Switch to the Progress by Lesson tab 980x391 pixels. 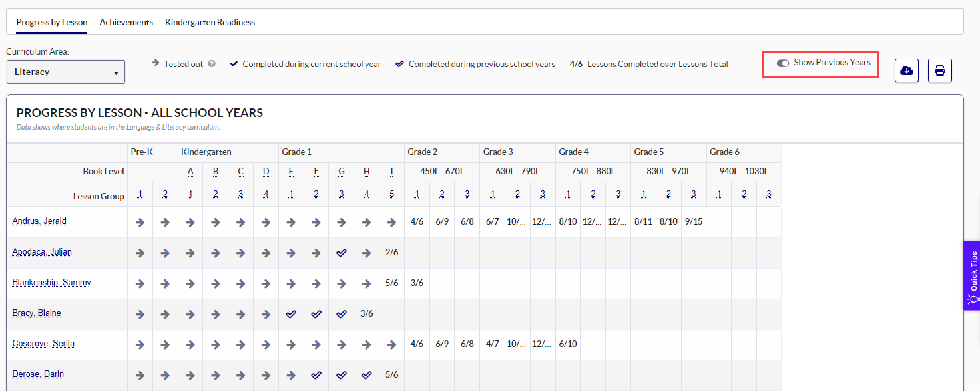(x=52, y=22)
